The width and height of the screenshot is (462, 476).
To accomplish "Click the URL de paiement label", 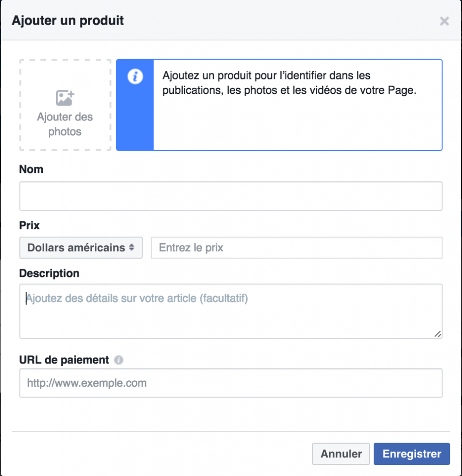I will coord(64,359).
